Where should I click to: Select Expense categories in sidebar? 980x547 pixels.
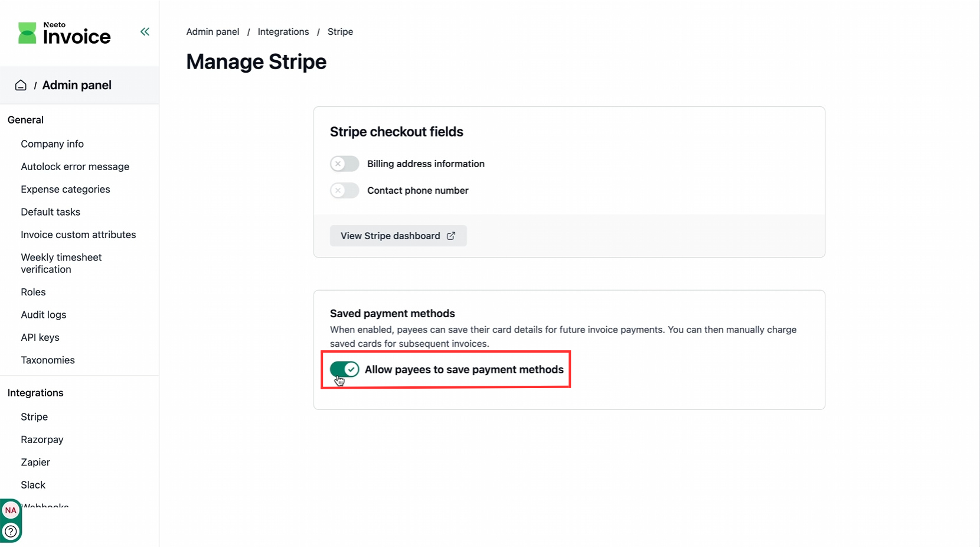pyautogui.click(x=66, y=190)
